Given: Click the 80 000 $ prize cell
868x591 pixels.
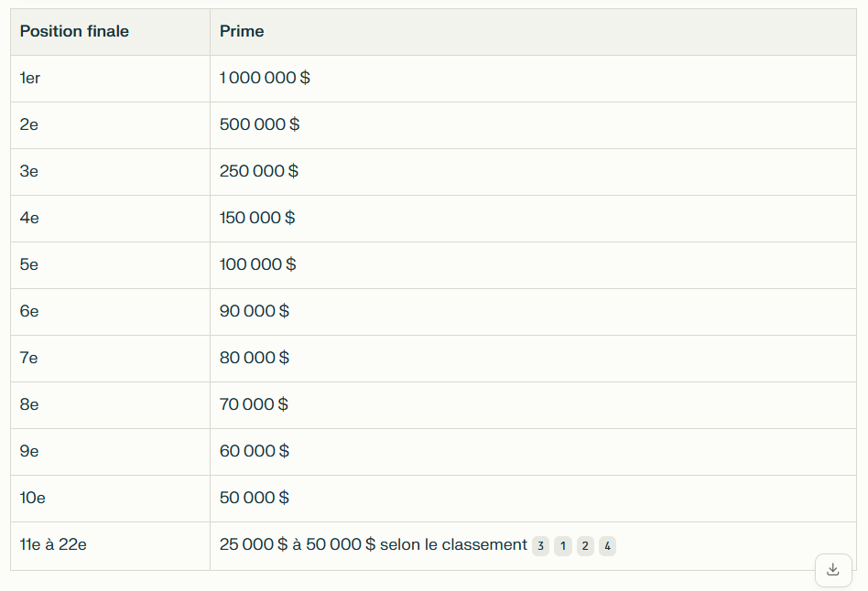Looking at the screenshot, I should pos(533,359).
